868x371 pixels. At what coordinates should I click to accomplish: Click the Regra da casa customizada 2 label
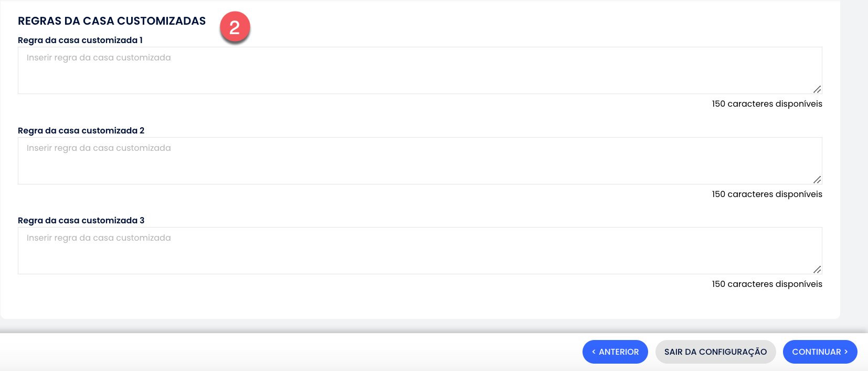point(81,130)
